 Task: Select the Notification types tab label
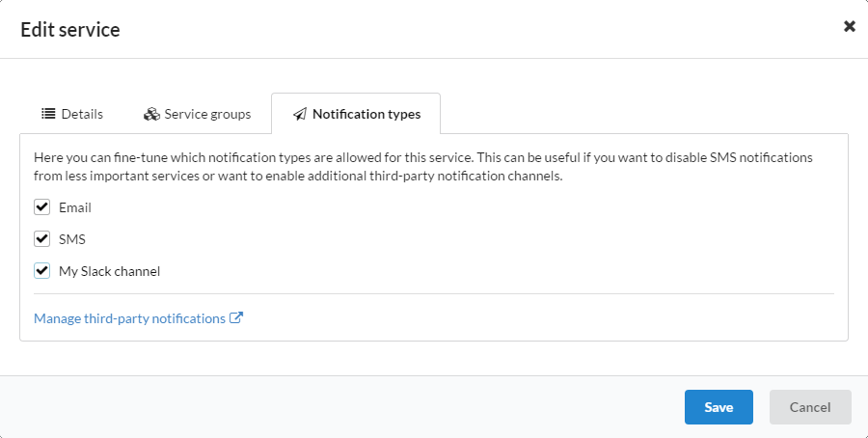coord(366,114)
